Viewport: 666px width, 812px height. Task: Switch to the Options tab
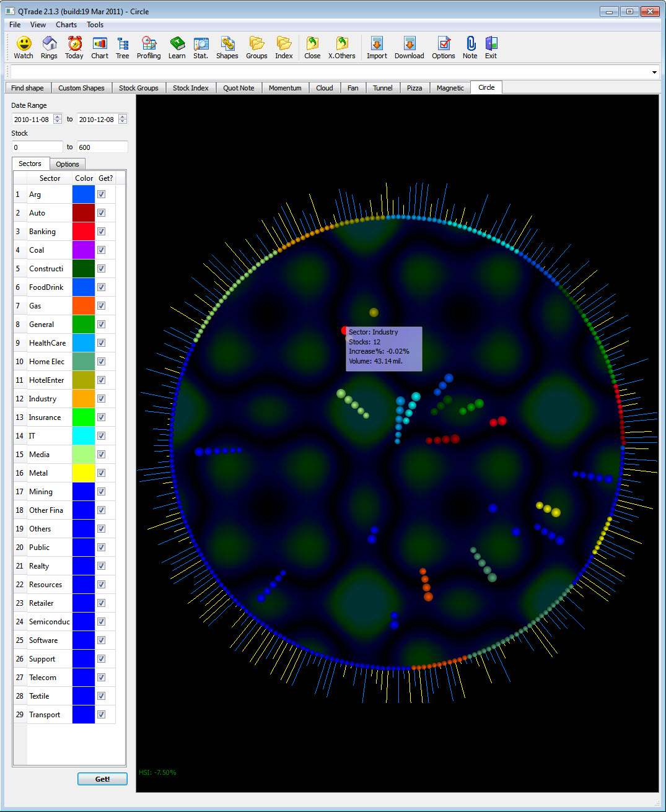point(67,164)
